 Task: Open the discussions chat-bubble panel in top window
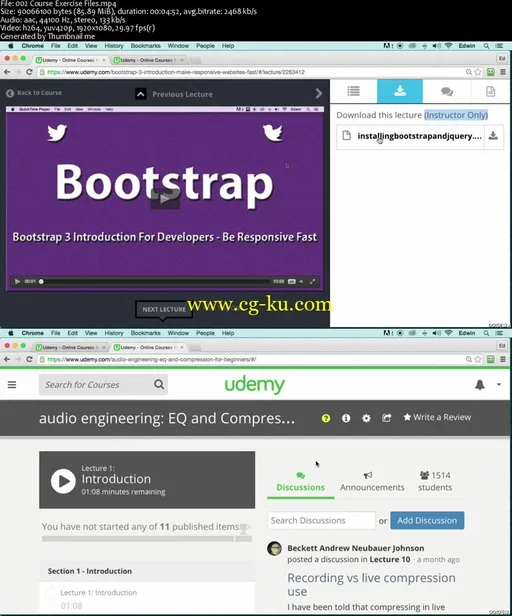[x=447, y=92]
